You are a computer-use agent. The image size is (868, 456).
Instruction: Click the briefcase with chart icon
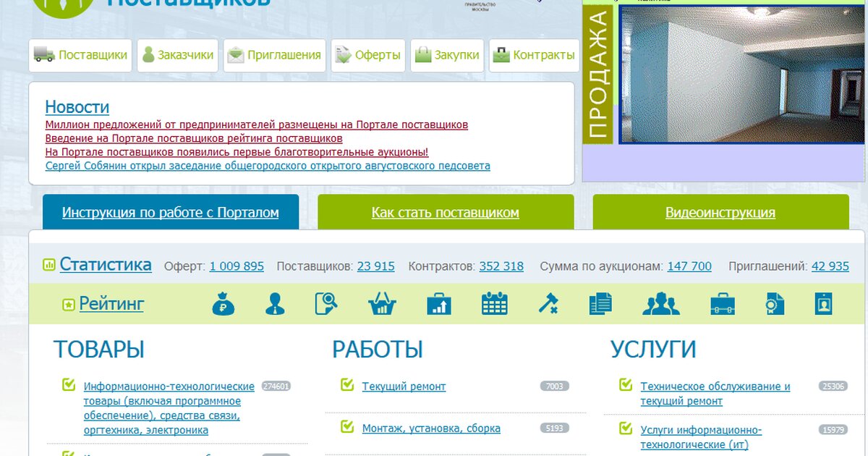click(x=438, y=303)
